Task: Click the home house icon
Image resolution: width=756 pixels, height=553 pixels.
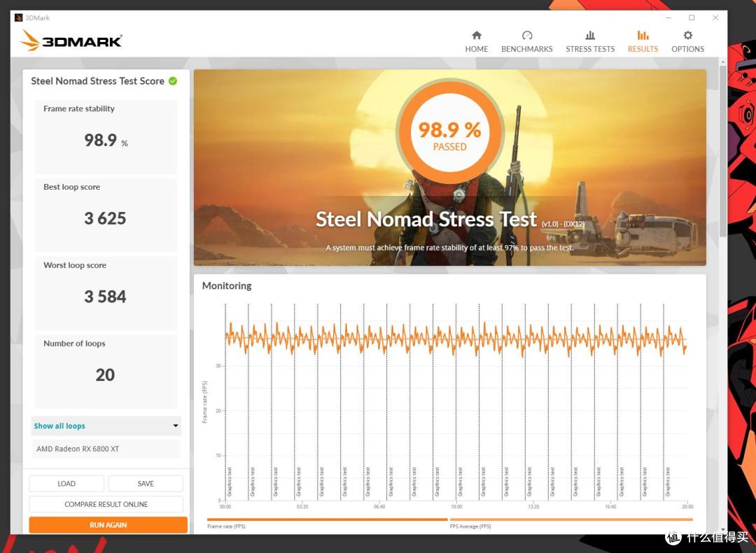Action: tap(477, 35)
